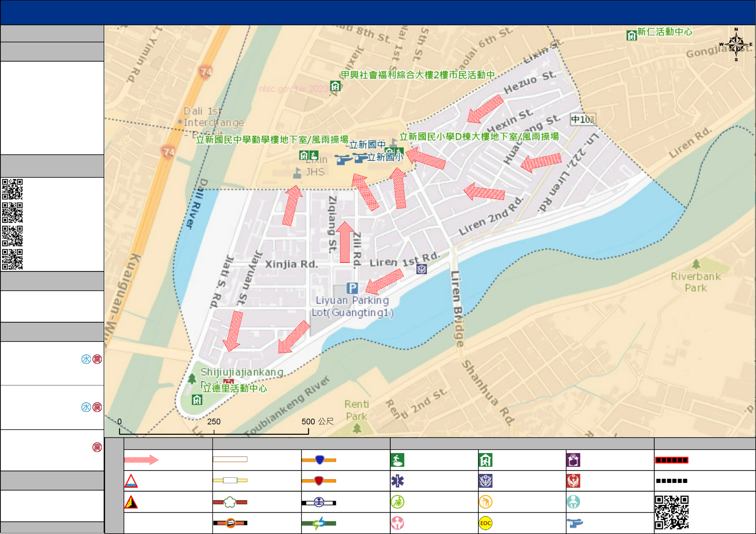Click the flood warning triangle in legend

[x=131, y=481]
